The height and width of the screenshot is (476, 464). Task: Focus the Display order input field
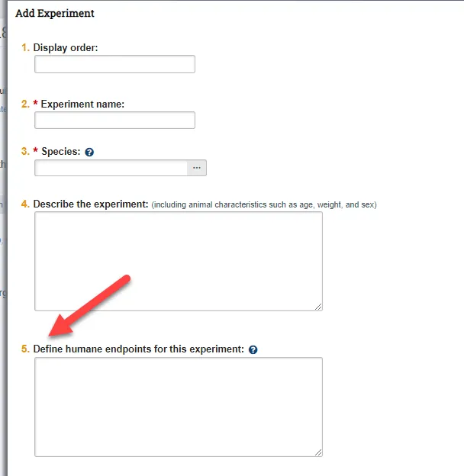point(114,64)
